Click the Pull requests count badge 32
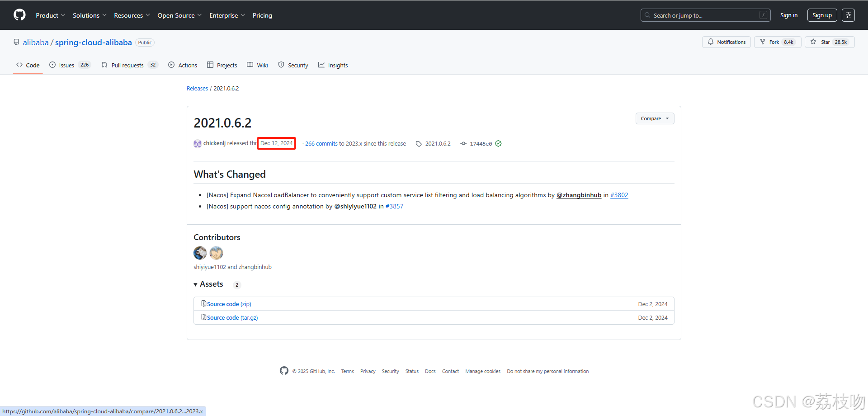 (x=153, y=65)
